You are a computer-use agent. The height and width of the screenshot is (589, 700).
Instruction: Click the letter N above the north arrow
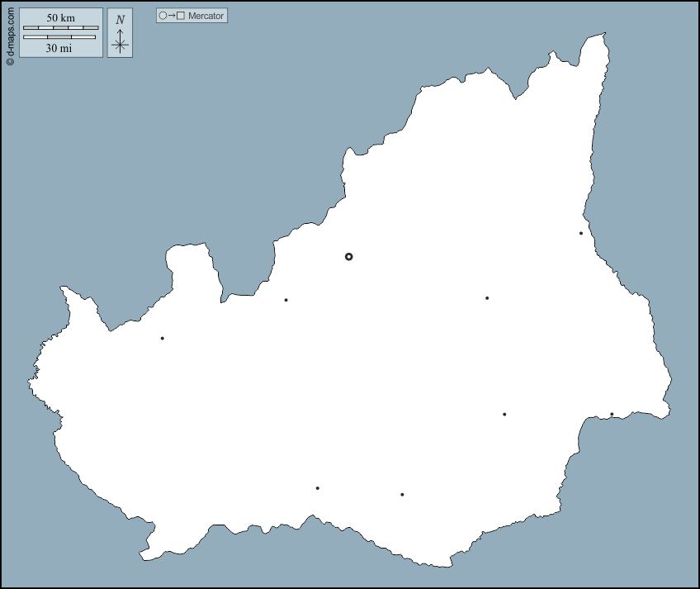(x=120, y=20)
